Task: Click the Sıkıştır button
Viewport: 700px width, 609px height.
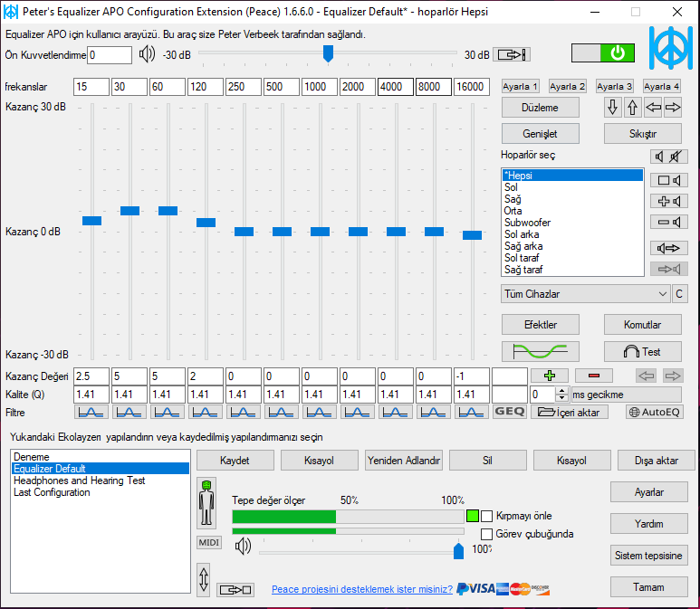Action: 642,133
